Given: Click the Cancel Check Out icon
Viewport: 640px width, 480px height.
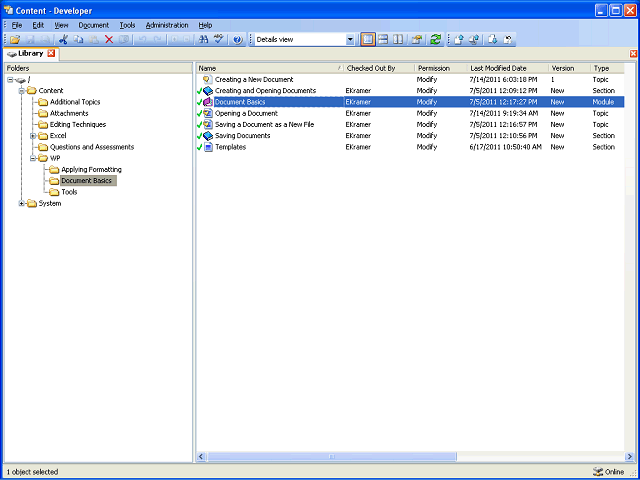Looking at the screenshot, I should point(508,40).
